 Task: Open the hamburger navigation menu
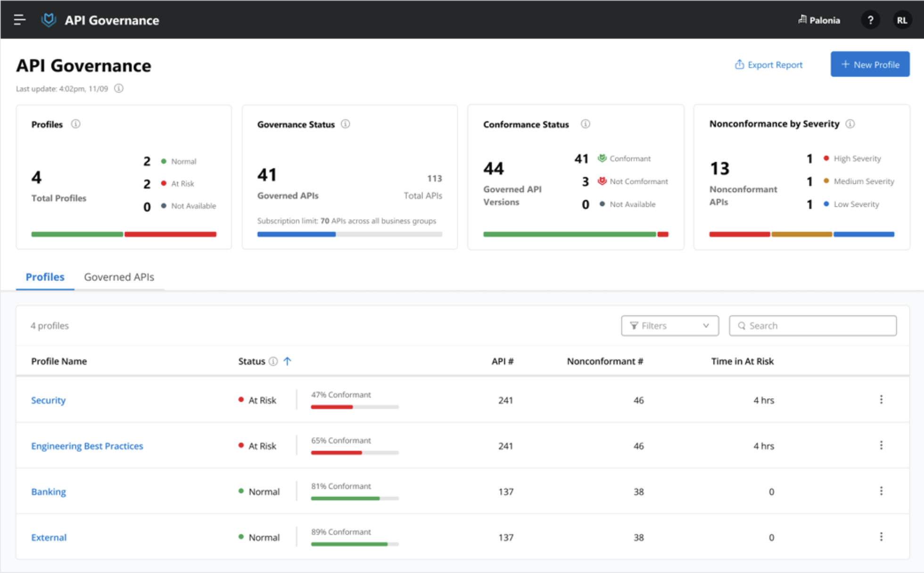tap(19, 20)
